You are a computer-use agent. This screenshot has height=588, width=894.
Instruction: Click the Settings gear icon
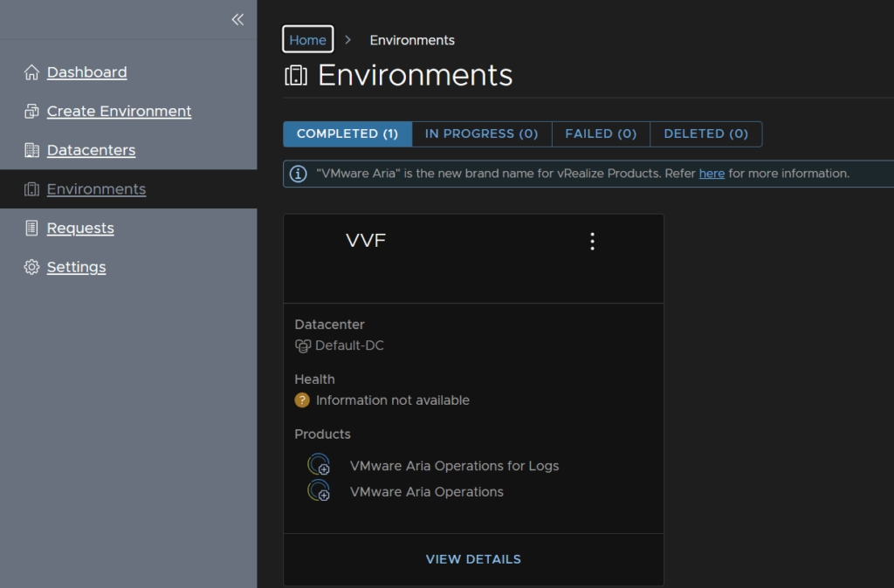32,267
